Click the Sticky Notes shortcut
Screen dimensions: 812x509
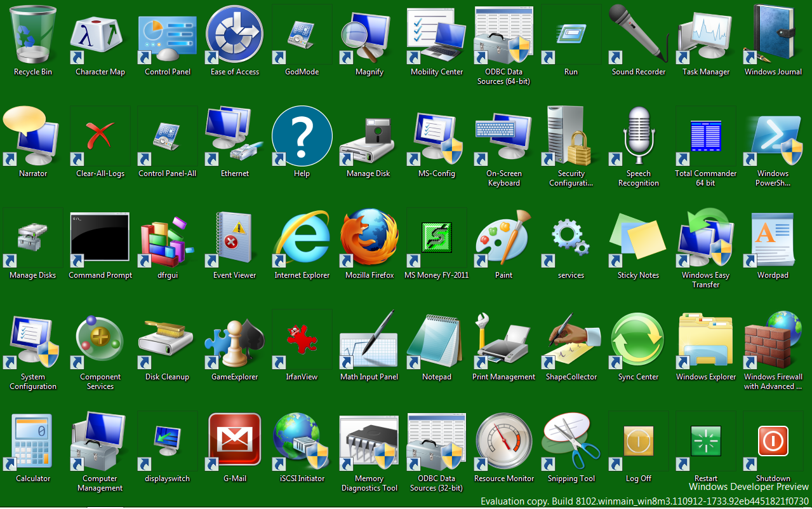[x=639, y=238]
